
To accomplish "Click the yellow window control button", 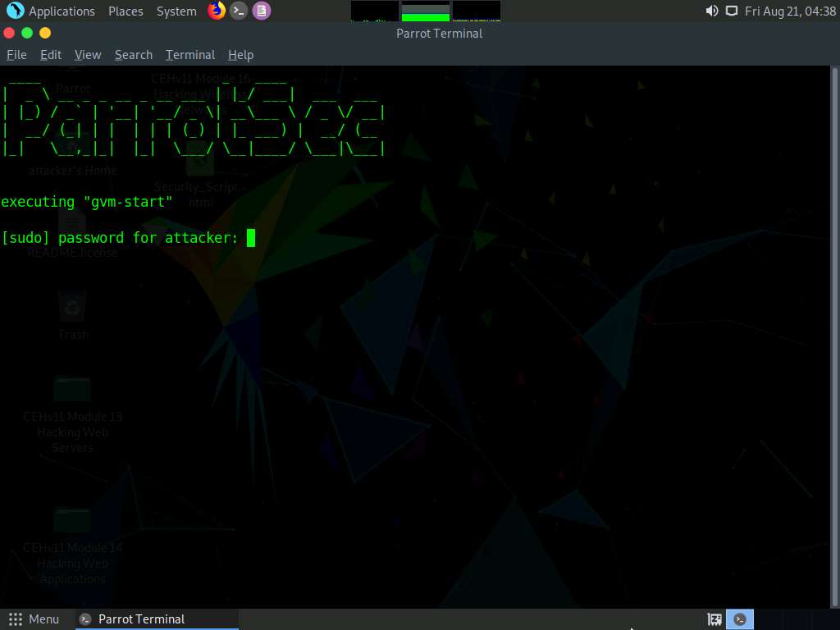I will pyautogui.click(x=46, y=33).
